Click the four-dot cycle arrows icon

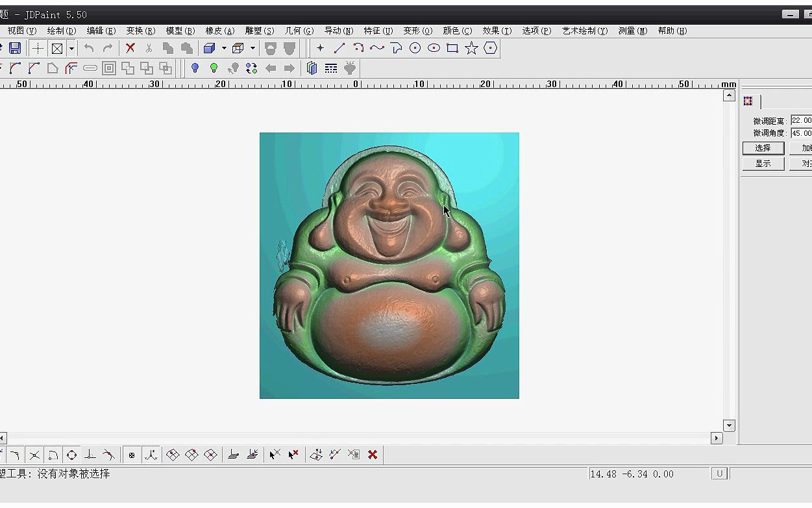click(252, 68)
